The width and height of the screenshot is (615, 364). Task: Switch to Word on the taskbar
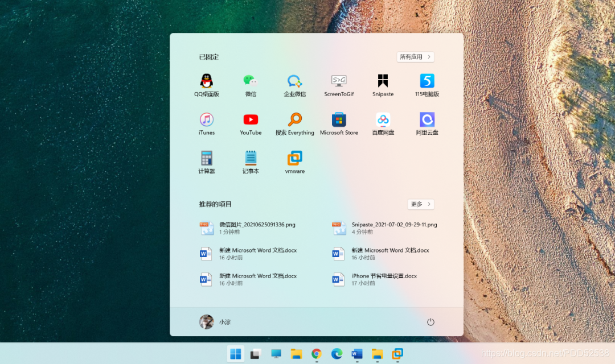(x=357, y=354)
